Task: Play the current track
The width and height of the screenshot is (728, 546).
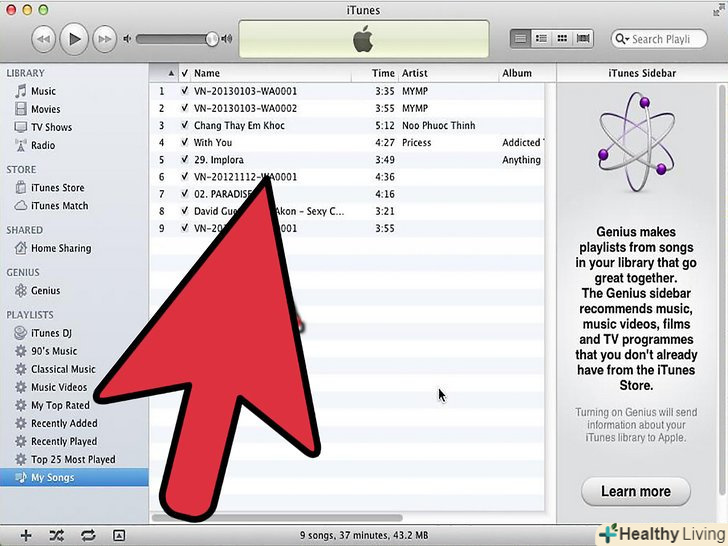Action: [x=74, y=39]
